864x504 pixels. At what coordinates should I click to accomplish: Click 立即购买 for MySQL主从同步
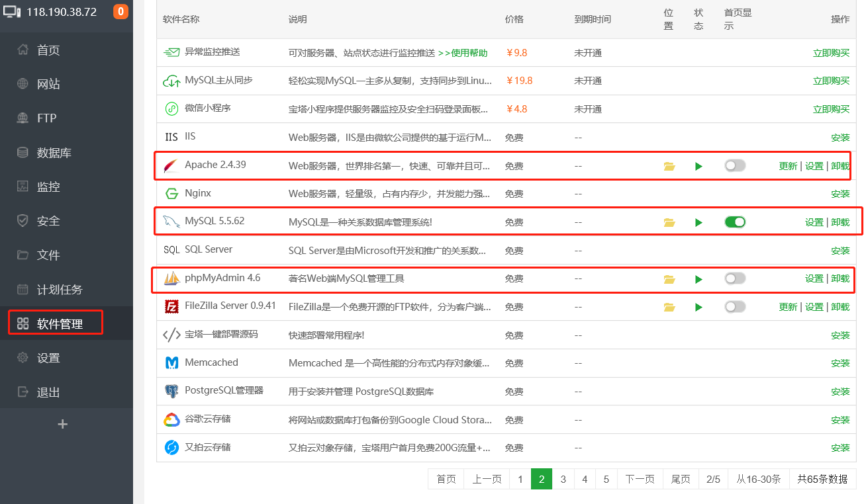tap(831, 81)
